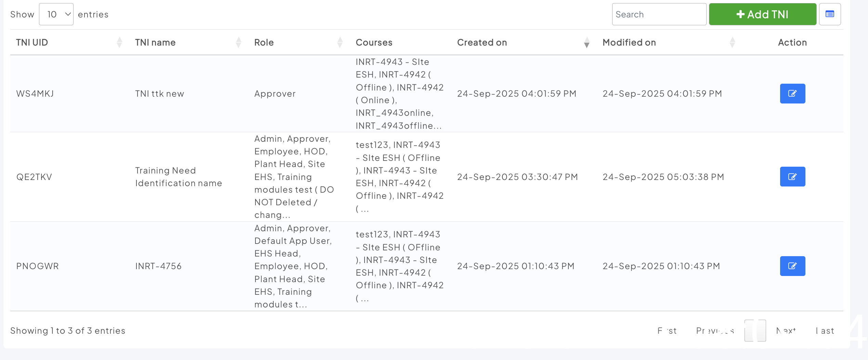Click the Modified on column header label
The width and height of the screenshot is (868, 360).
(x=629, y=42)
